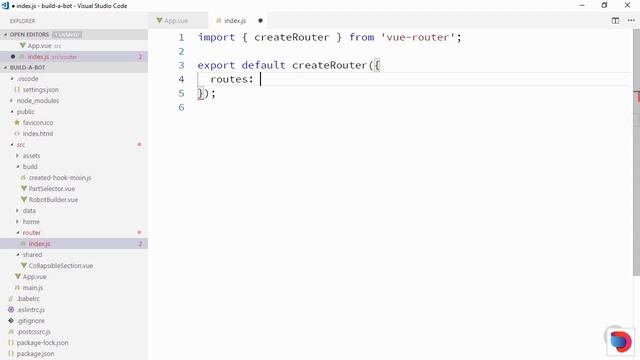The image size is (640, 360).
Task: Expand the assets folder
Action: [18, 156]
